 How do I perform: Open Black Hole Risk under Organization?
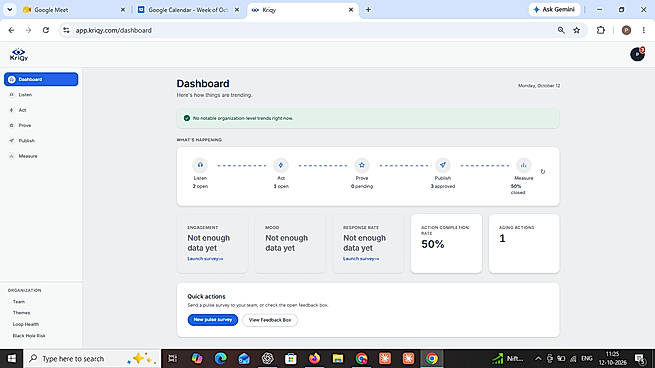[x=29, y=336]
